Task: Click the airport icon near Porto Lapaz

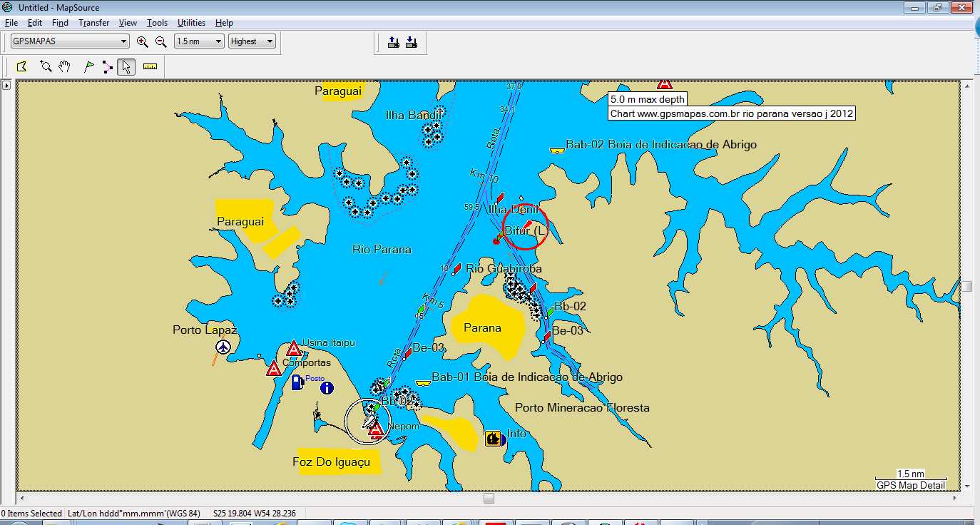Action: 224,347
